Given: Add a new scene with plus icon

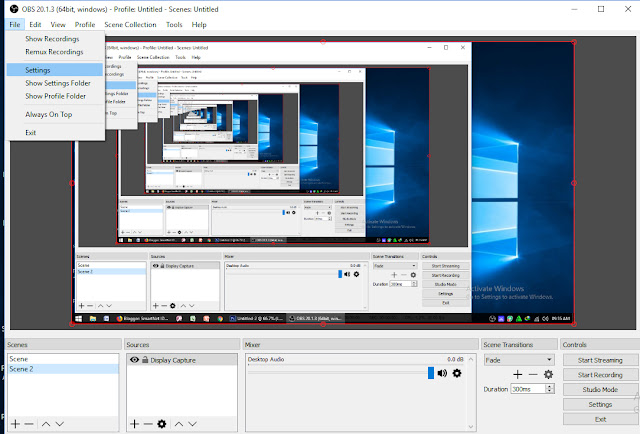Looking at the screenshot, I should pos(15,424).
